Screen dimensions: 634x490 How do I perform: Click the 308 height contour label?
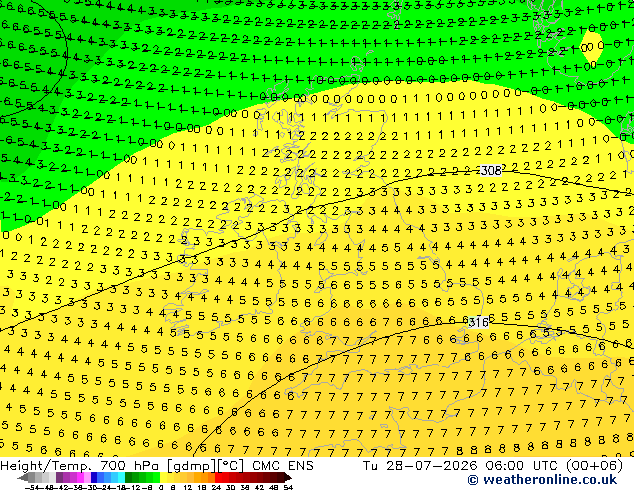491,171
